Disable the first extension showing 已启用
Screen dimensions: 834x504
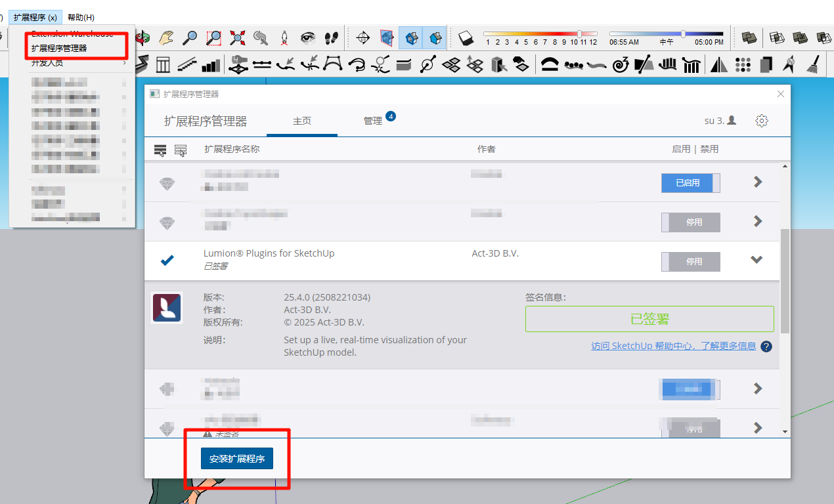click(x=690, y=183)
